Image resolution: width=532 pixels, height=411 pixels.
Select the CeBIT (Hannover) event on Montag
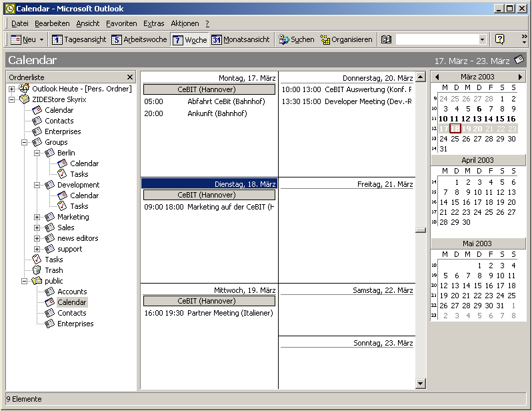pos(209,89)
